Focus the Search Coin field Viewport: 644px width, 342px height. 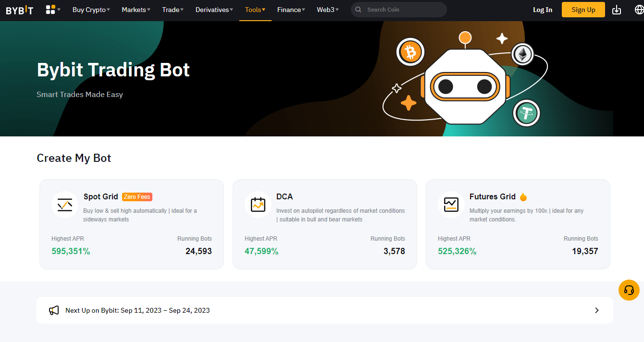click(399, 10)
